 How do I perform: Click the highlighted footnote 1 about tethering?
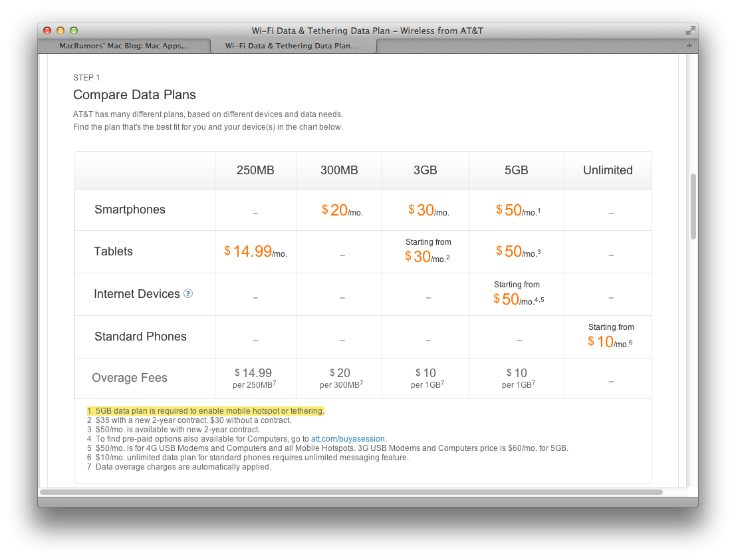coord(205,411)
